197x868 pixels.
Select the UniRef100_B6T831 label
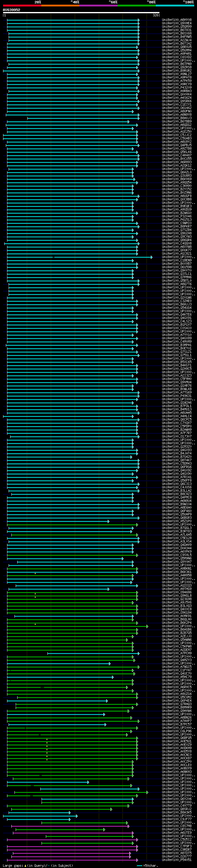[177, 30]
